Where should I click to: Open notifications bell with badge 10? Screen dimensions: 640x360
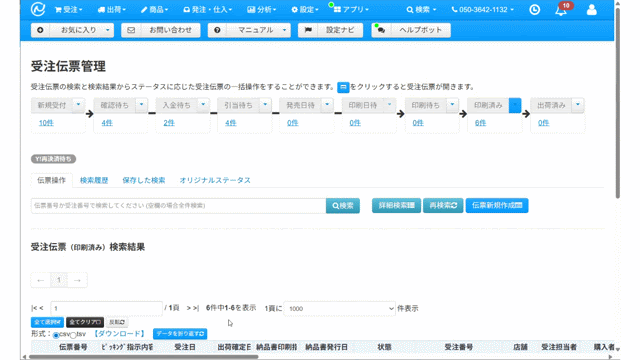(x=562, y=10)
